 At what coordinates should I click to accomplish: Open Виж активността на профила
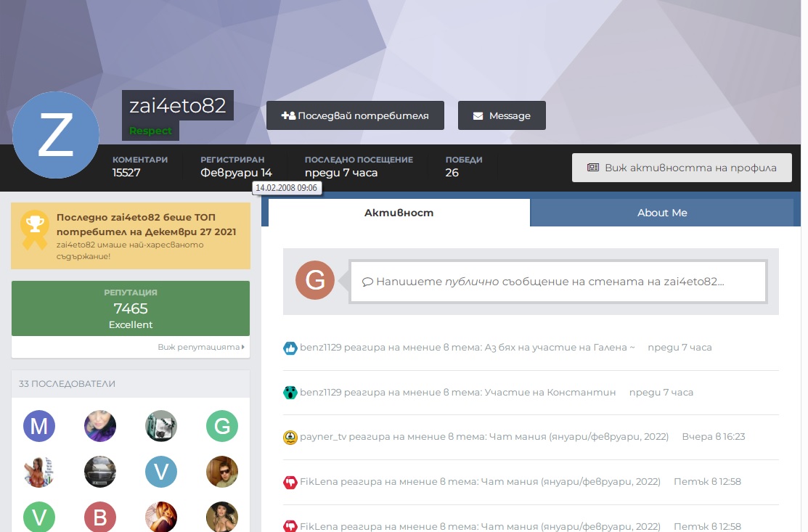[x=681, y=168]
